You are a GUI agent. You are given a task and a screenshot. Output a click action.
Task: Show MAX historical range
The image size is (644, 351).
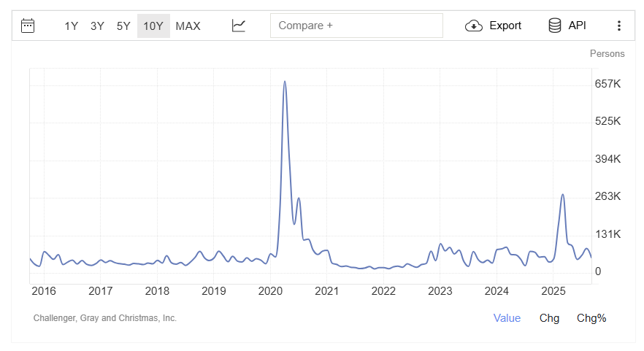(188, 26)
